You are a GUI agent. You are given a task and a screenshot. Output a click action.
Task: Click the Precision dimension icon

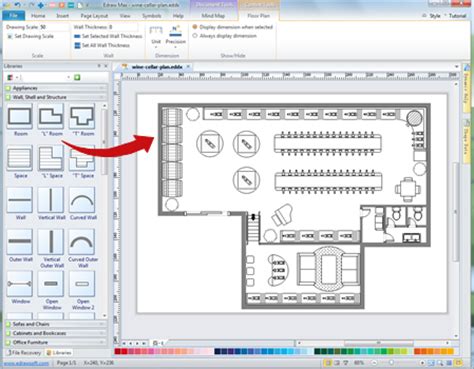tap(175, 35)
